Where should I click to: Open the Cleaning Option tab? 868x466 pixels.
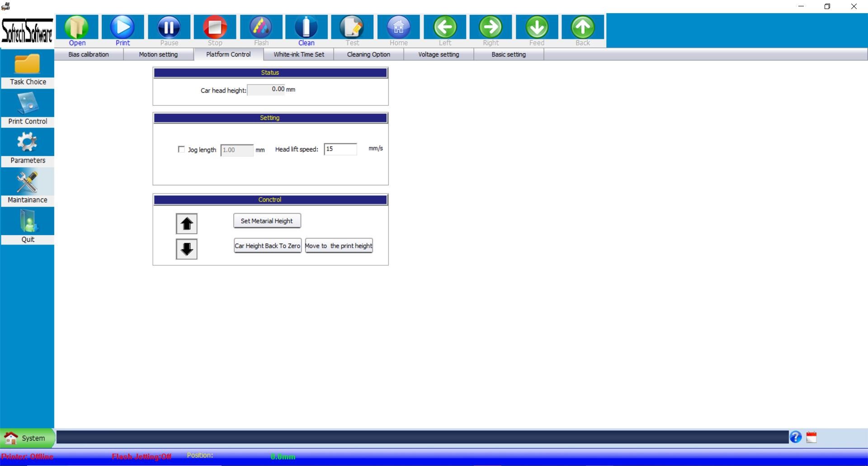(x=368, y=54)
